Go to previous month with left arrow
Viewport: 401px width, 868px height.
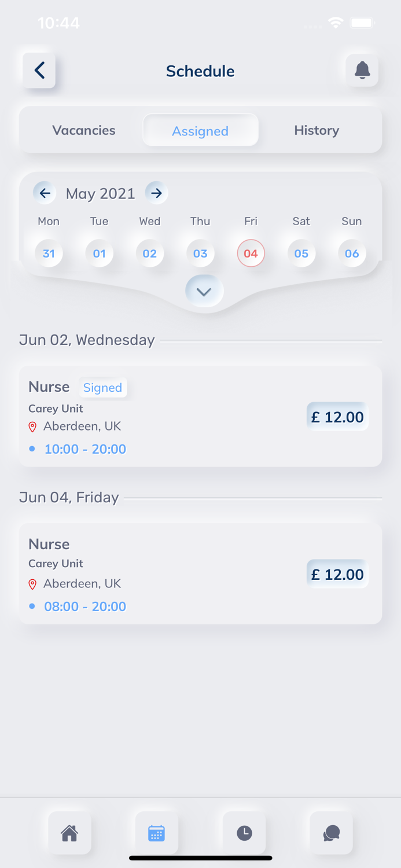pos(45,193)
